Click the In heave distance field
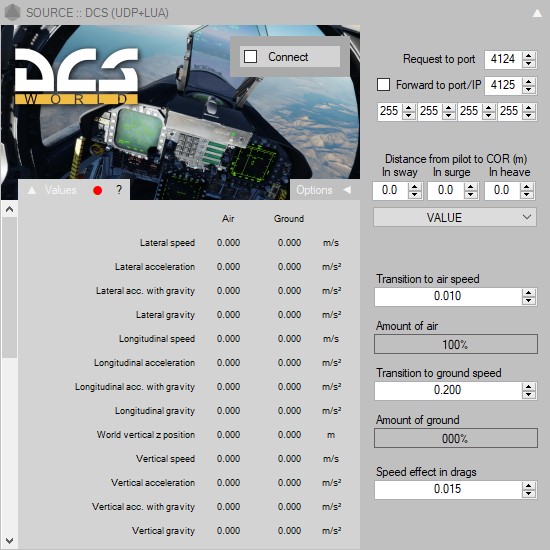Viewport: 550px width, 550px height. 502,190
